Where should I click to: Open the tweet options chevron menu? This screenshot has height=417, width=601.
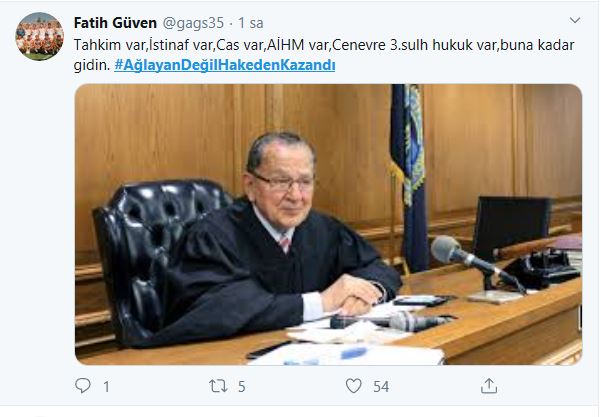[x=575, y=20]
